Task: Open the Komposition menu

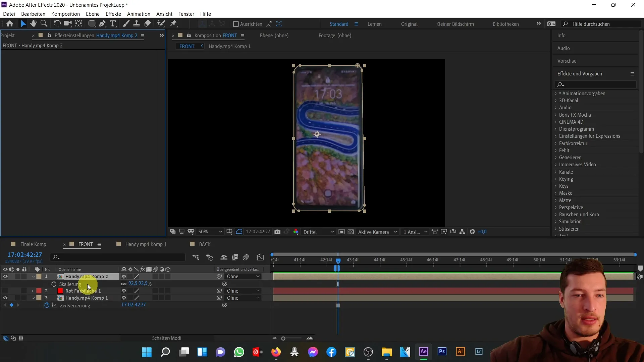Action: pyautogui.click(x=65, y=14)
